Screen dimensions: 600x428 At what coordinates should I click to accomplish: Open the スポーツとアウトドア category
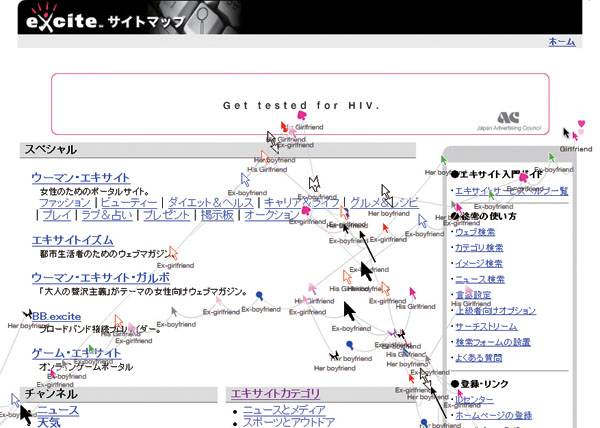[289, 422]
